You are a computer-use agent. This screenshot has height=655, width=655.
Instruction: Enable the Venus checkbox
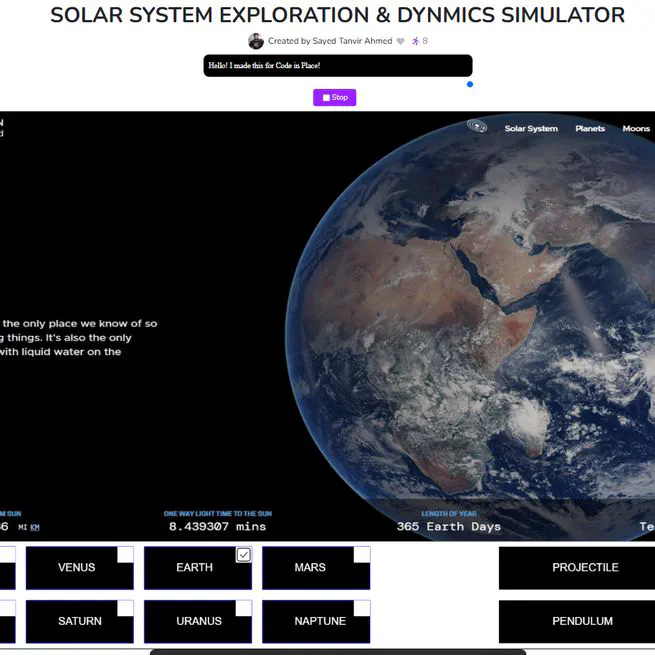[x=125, y=554]
